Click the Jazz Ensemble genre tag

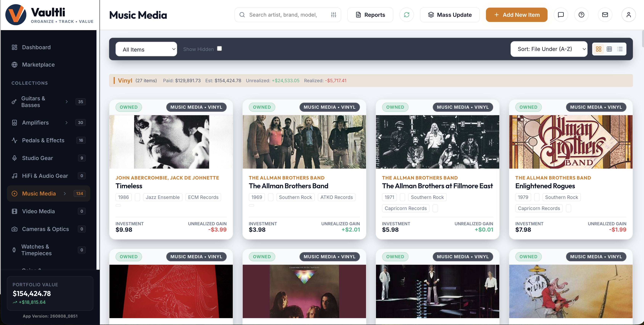pos(162,197)
